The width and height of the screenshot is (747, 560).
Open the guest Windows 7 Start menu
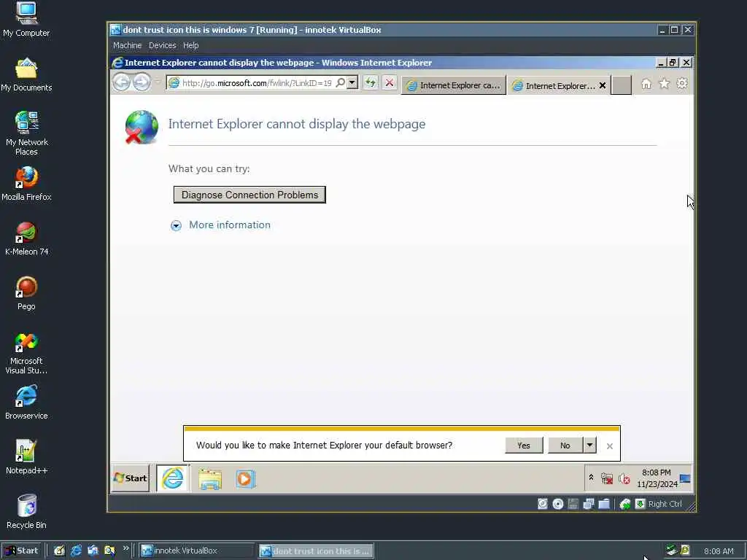(x=131, y=478)
